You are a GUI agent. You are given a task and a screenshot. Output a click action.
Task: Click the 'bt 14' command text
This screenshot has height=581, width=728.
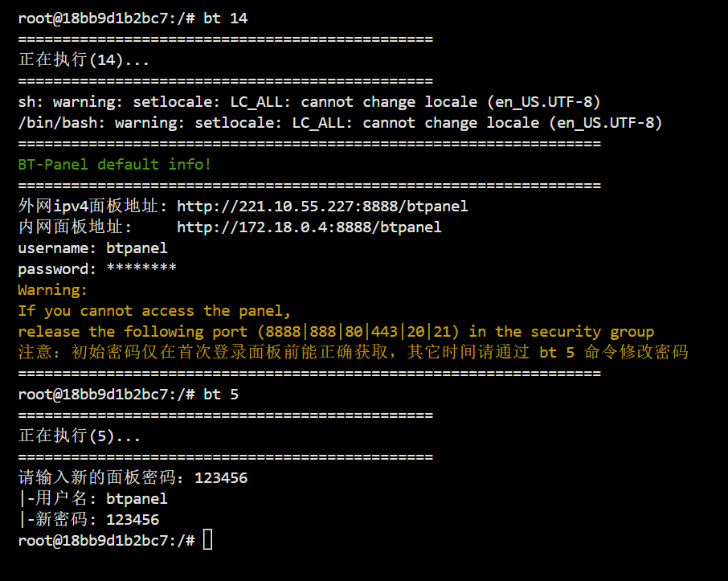226,18
